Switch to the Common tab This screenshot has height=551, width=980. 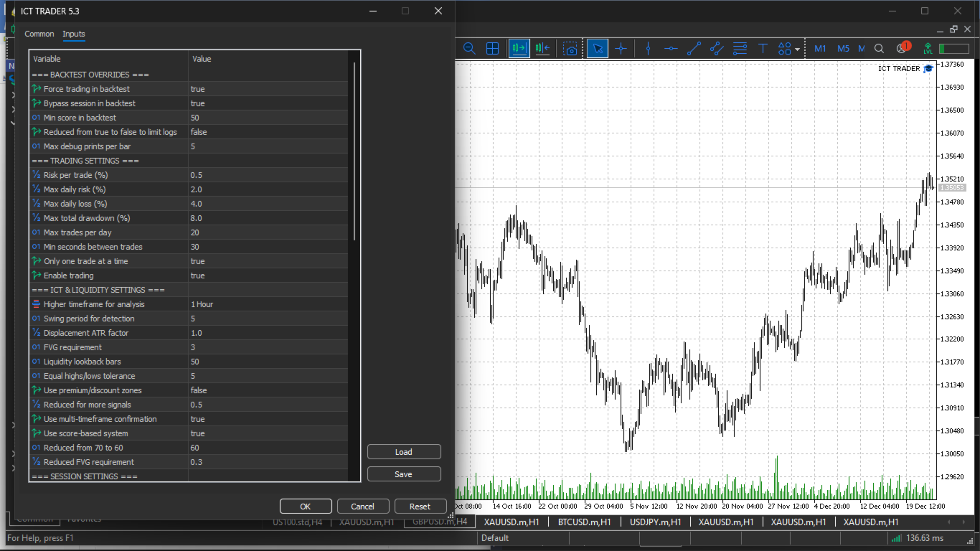(39, 34)
